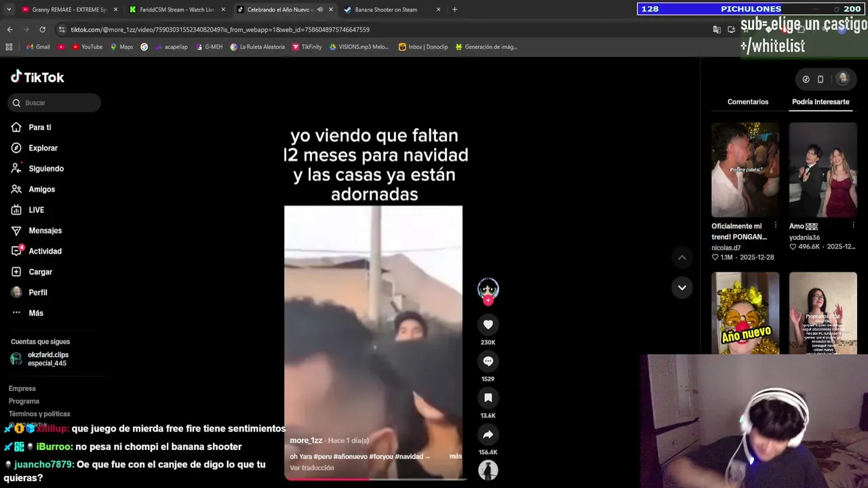Like the video with heart icon
Viewport: 868px width, 488px height.
(x=488, y=325)
